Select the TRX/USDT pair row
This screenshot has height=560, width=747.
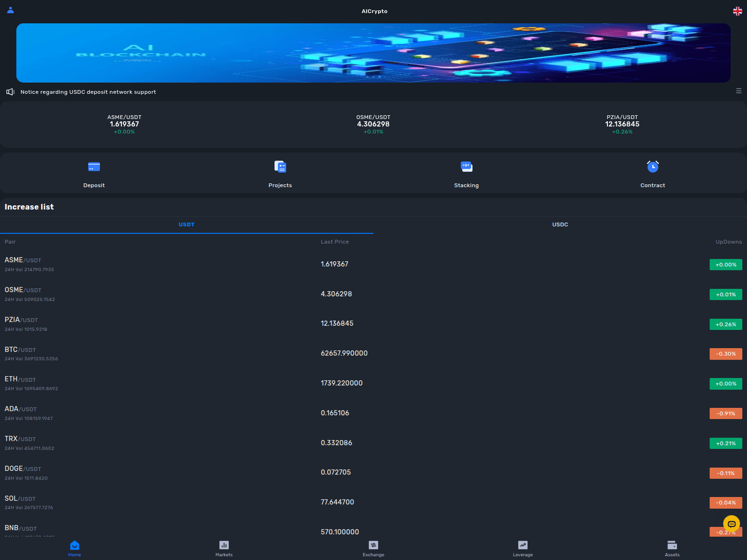coord(373,443)
